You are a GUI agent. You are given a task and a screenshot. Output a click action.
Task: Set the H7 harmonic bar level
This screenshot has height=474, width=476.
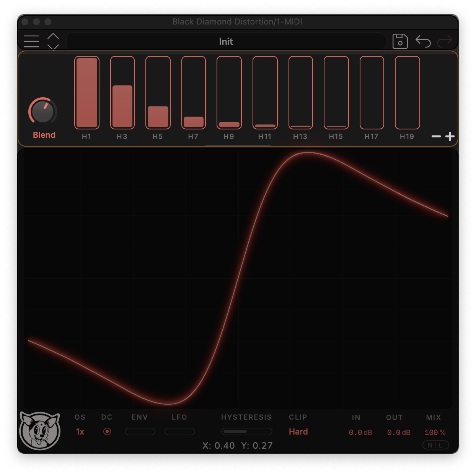pos(194,93)
